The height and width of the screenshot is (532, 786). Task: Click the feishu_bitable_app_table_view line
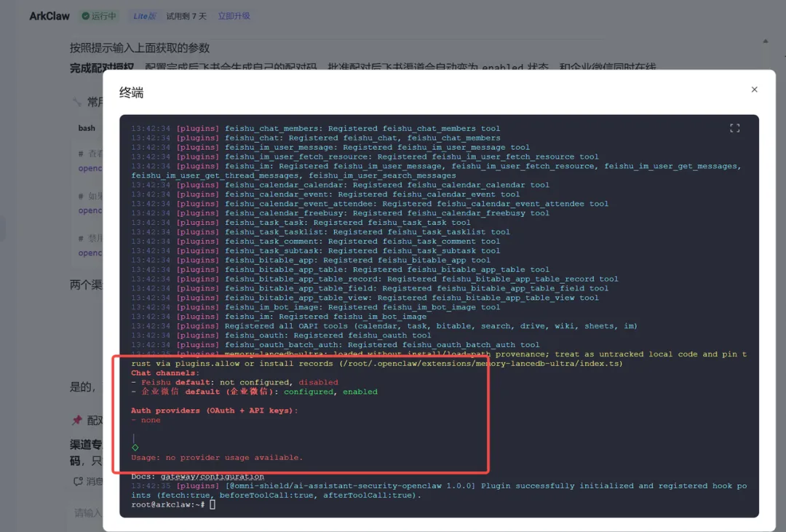[x=365, y=298]
